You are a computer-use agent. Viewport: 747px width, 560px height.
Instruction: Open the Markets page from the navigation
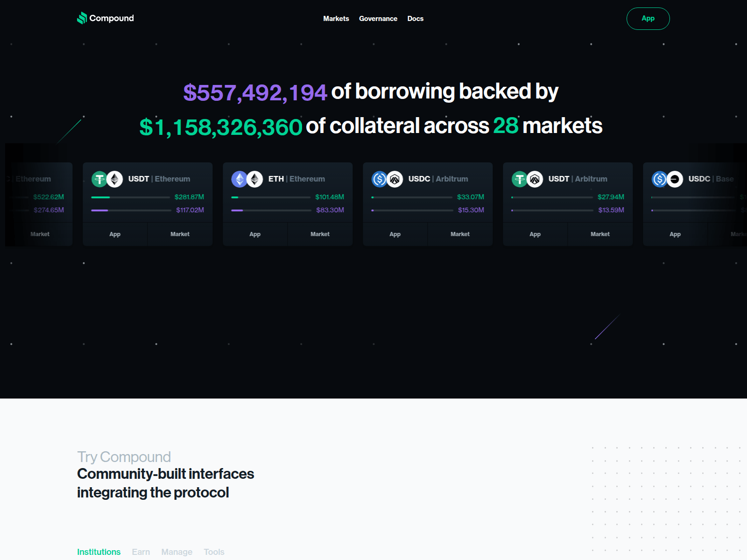point(336,19)
